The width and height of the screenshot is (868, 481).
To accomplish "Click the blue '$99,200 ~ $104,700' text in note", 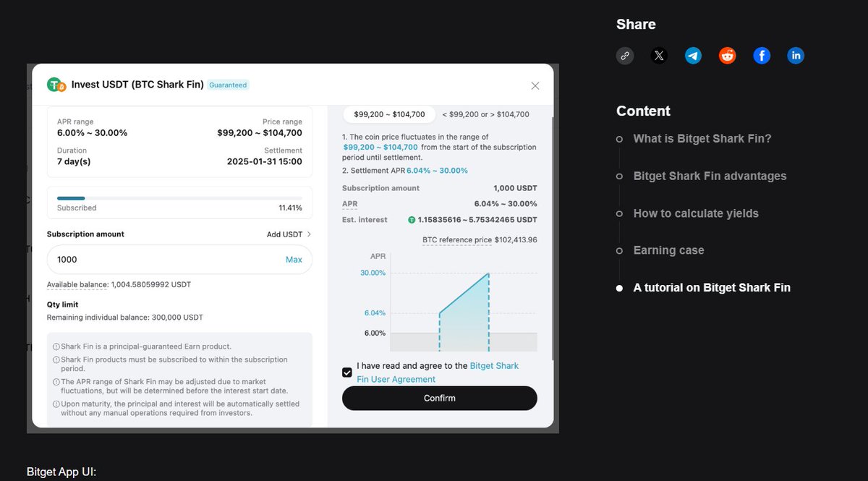I will click(x=380, y=147).
